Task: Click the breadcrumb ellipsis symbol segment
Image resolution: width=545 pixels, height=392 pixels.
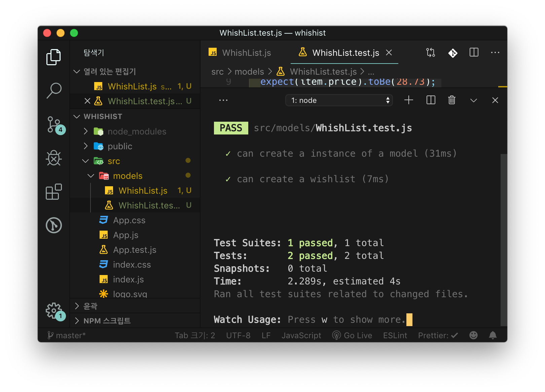Action: 371,72
